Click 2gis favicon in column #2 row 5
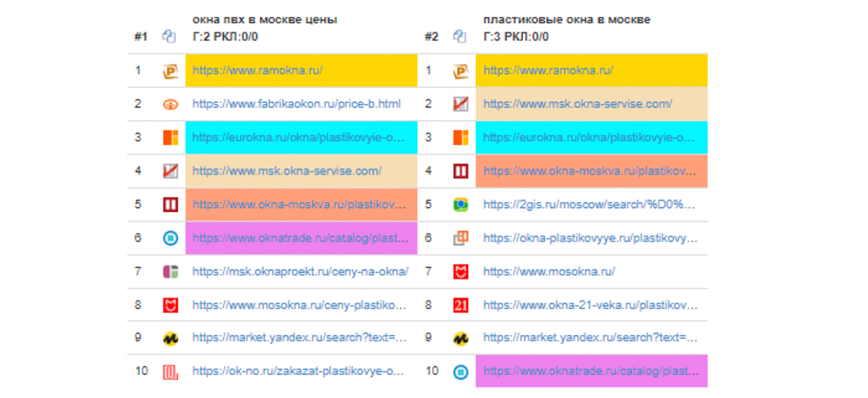 point(461,204)
